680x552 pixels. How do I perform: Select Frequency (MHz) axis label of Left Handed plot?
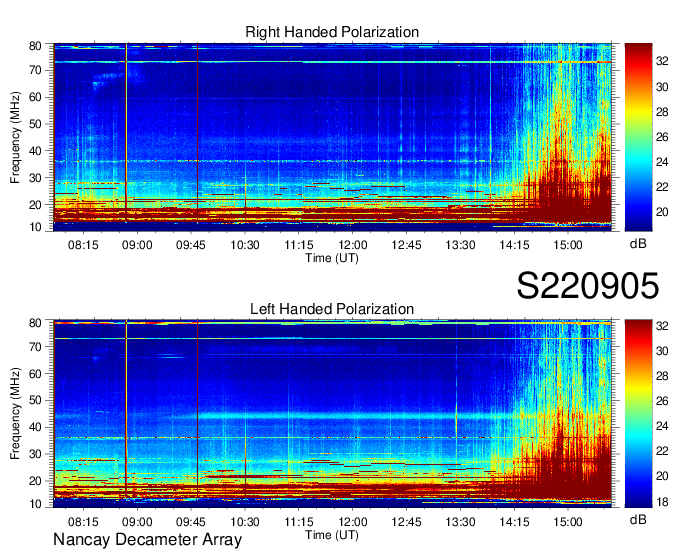15,414
